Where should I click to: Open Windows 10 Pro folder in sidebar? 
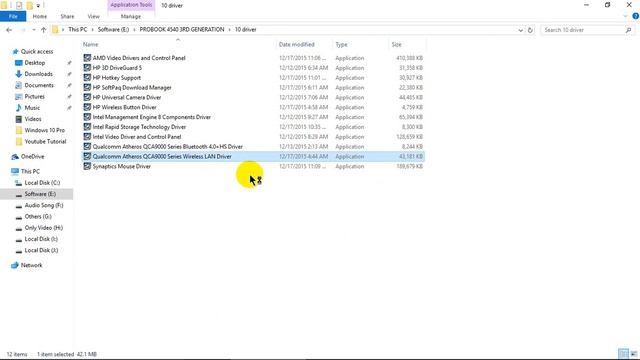[x=44, y=130]
